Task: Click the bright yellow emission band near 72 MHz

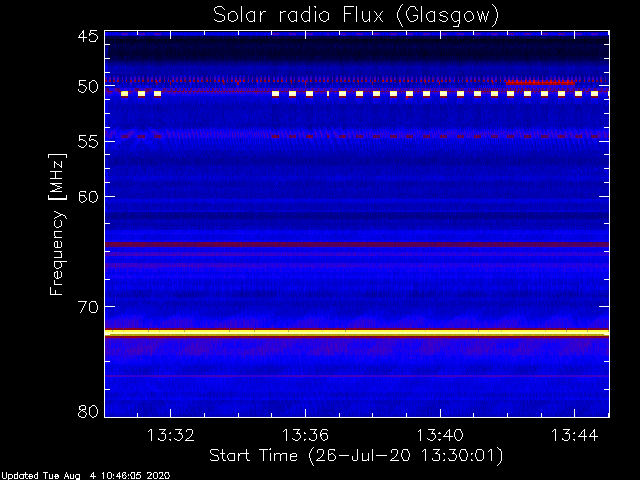Action: tap(357, 333)
